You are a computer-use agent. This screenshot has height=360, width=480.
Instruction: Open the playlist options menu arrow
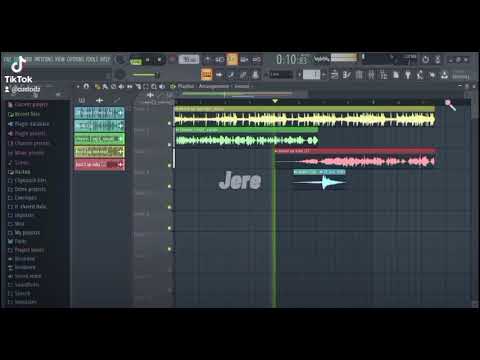78,87
